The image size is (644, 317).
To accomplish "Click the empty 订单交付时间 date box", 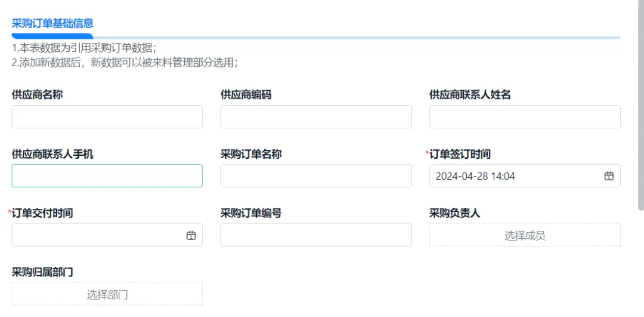I will [95, 235].
